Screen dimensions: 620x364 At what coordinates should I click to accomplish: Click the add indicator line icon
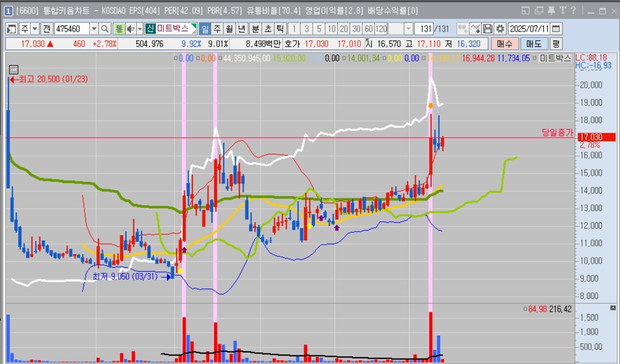(475, 29)
